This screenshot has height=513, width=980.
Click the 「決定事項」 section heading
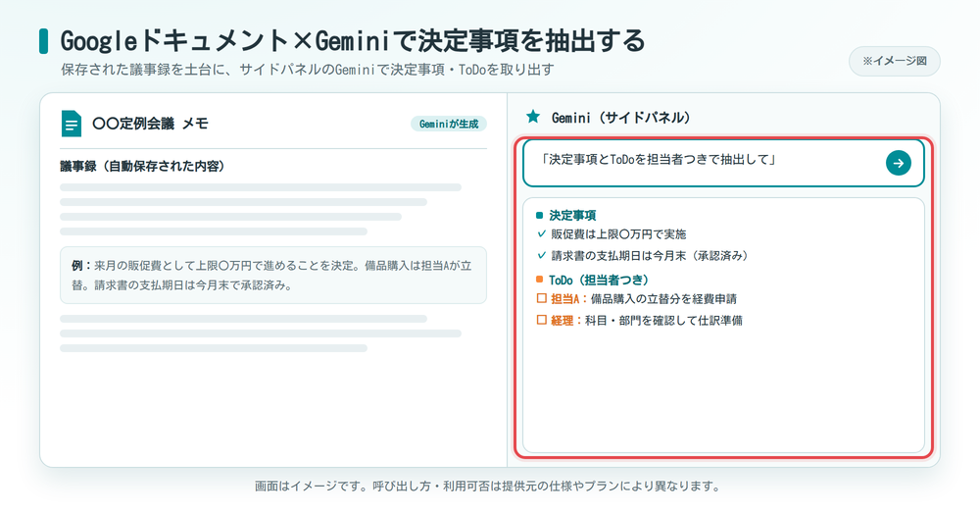pos(572,215)
